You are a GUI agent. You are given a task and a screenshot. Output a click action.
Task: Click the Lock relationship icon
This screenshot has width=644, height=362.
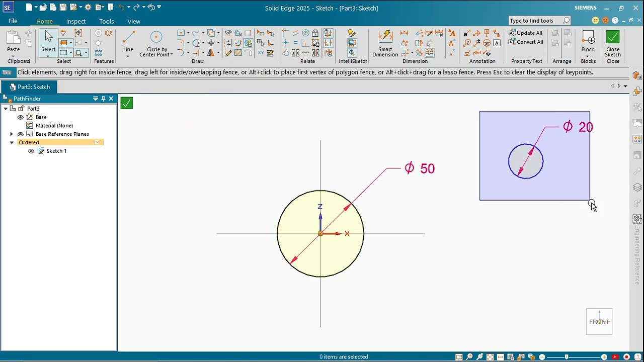coord(315,33)
